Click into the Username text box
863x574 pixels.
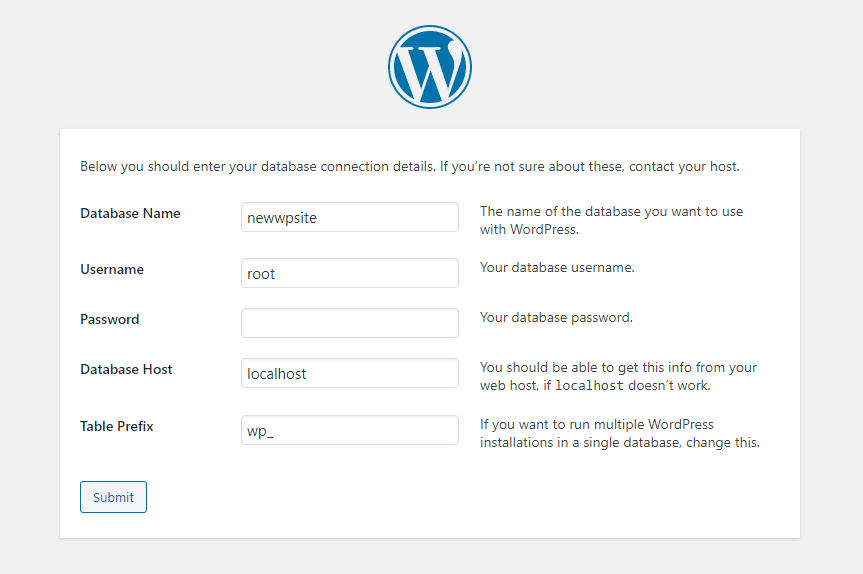click(349, 273)
